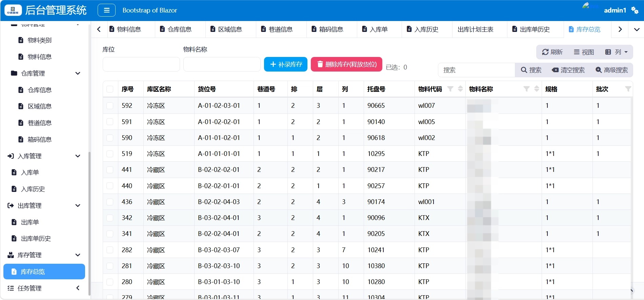This screenshot has height=300, width=644.
Task: Click the document icon of 巷道信息 in sidebar
Action: [21, 123]
